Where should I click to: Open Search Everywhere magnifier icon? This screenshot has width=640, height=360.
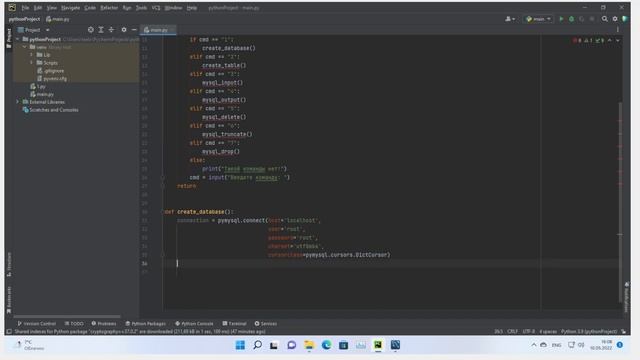click(x=604, y=19)
